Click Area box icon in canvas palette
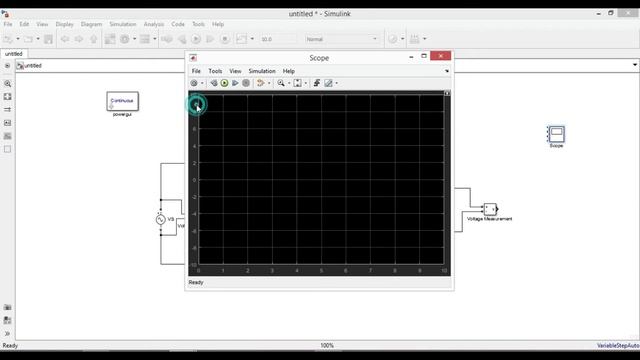The image size is (640, 360). 7,149
